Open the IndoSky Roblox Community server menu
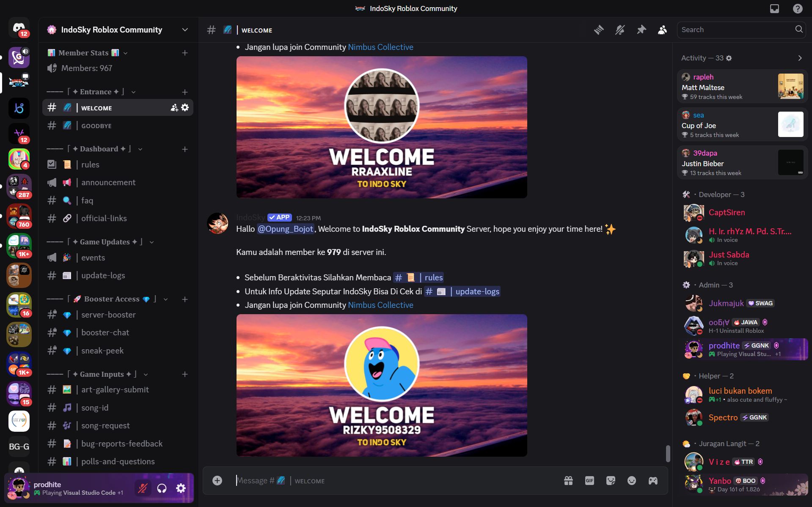The width and height of the screenshot is (812, 507). click(118, 30)
